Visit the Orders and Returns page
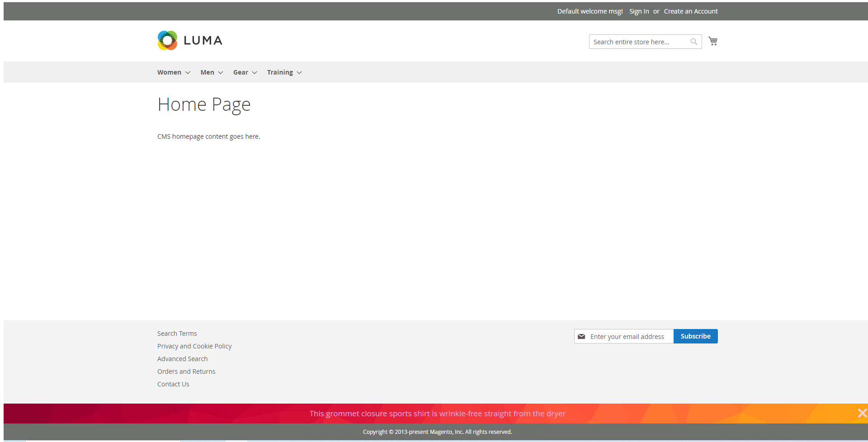This screenshot has width=868, height=442. 186,371
